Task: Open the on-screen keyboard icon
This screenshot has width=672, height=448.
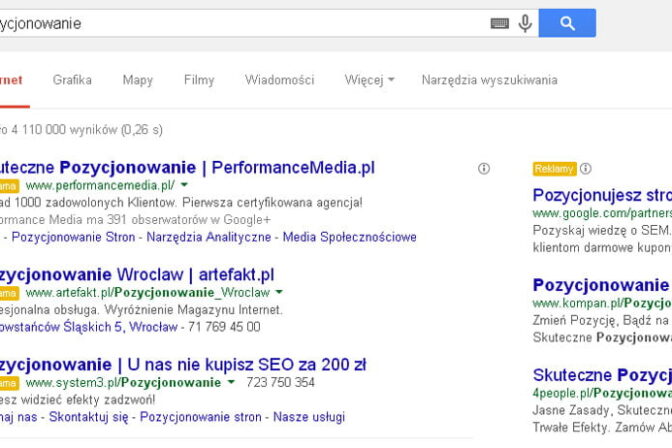Action: tap(500, 23)
